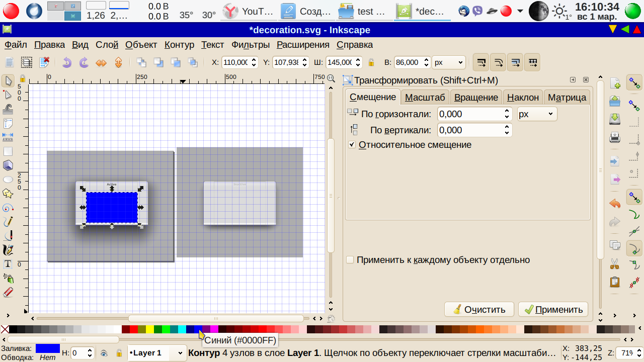Click the scissors Cut icon
This screenshot has height=362, width=644.
tap(615, 263)
